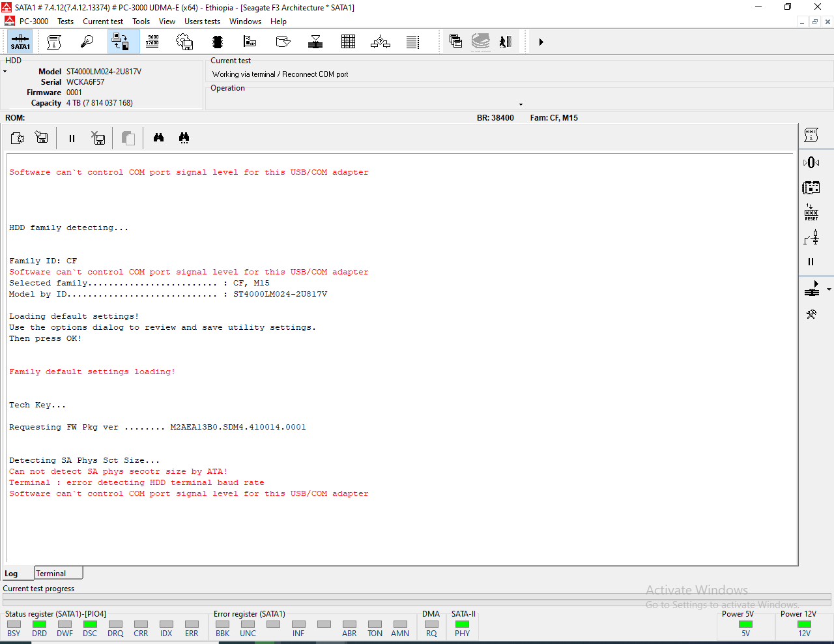Open the Help menu
Viewport: 834px width, 644px height.
[x=278, y=22]
